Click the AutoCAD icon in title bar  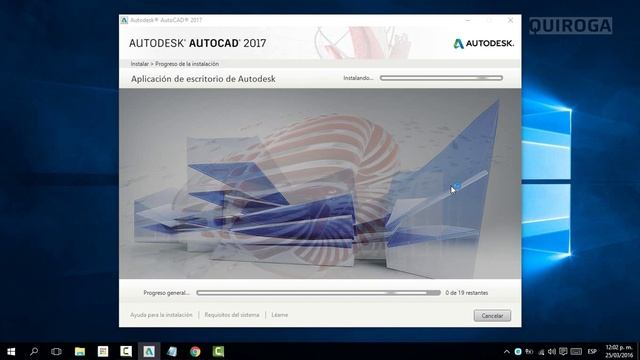click(124, 20)
